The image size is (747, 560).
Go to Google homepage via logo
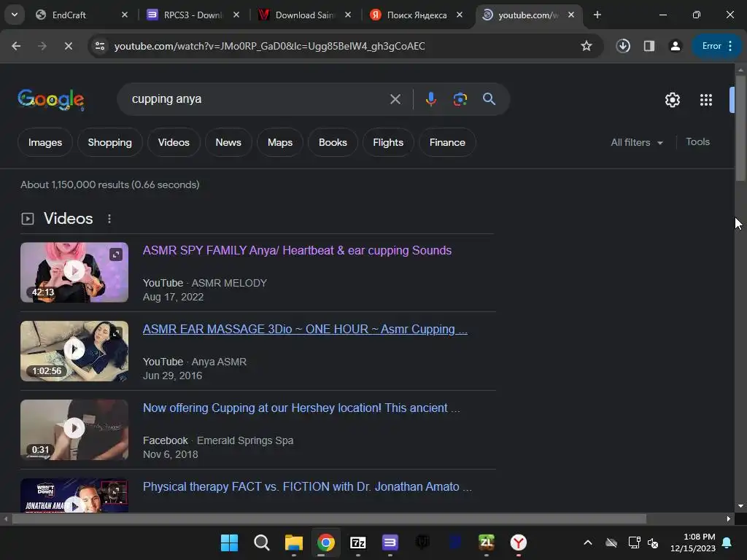(51, 99)
